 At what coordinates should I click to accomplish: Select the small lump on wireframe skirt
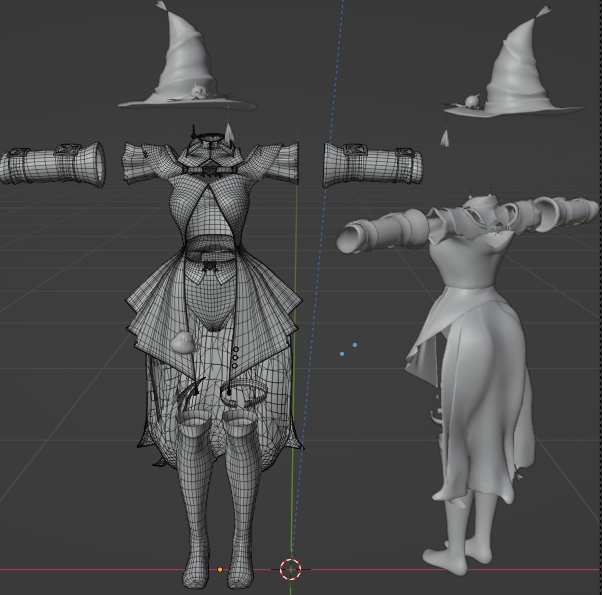pos(185,344)
